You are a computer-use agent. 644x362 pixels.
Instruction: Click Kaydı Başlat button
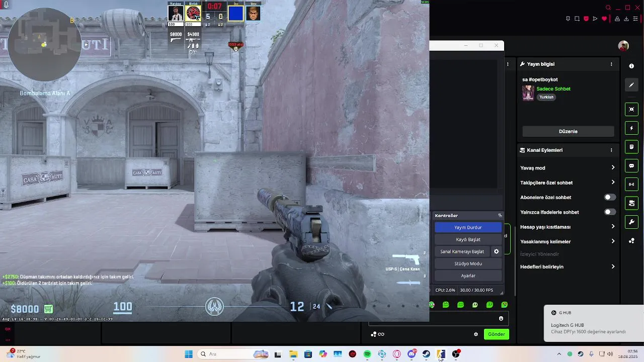pyautogui.click(x=468, y=239)
